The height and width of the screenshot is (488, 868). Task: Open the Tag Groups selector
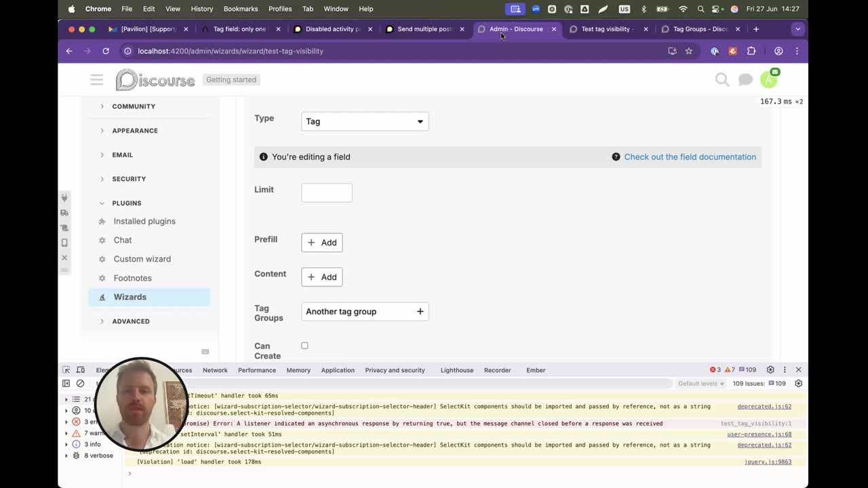[365, 312]
